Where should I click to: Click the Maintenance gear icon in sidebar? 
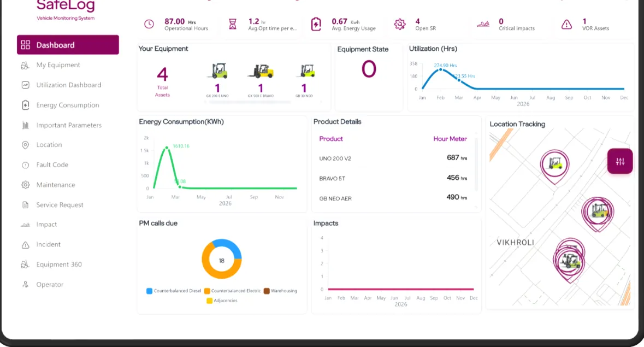pos(26,185)
